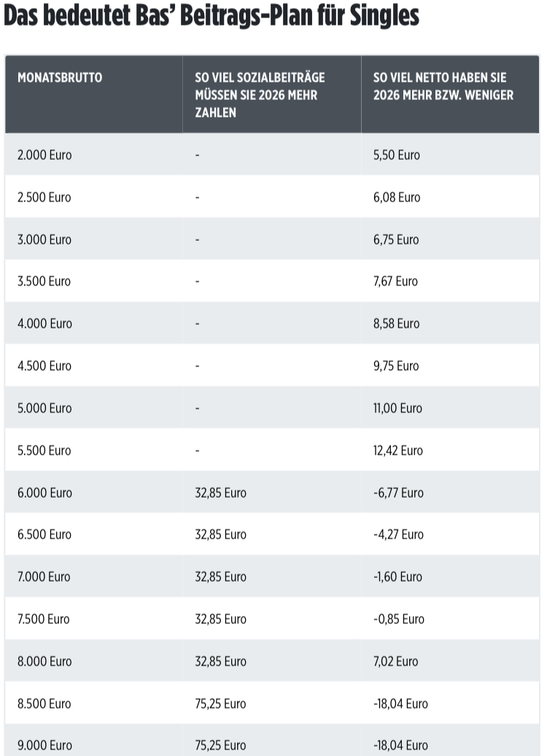Click the -4,27 Euro net value
547x756 pixels.
397,535
